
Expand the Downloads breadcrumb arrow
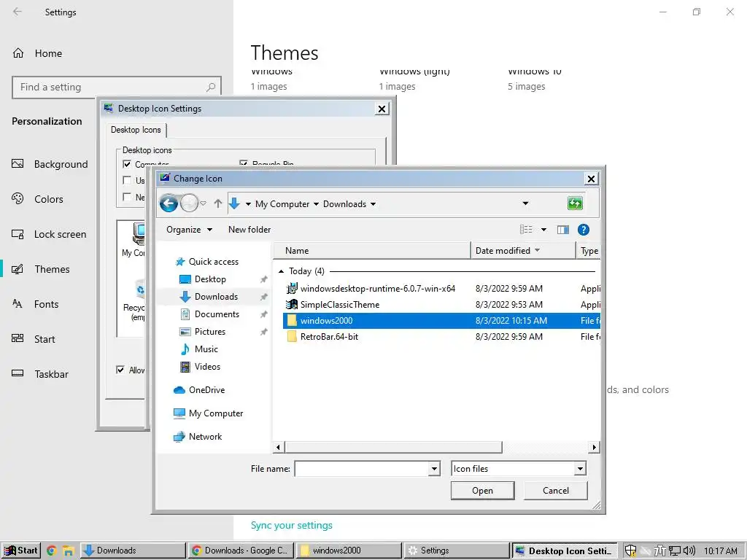pyautogui.click(x=373, y=204)
